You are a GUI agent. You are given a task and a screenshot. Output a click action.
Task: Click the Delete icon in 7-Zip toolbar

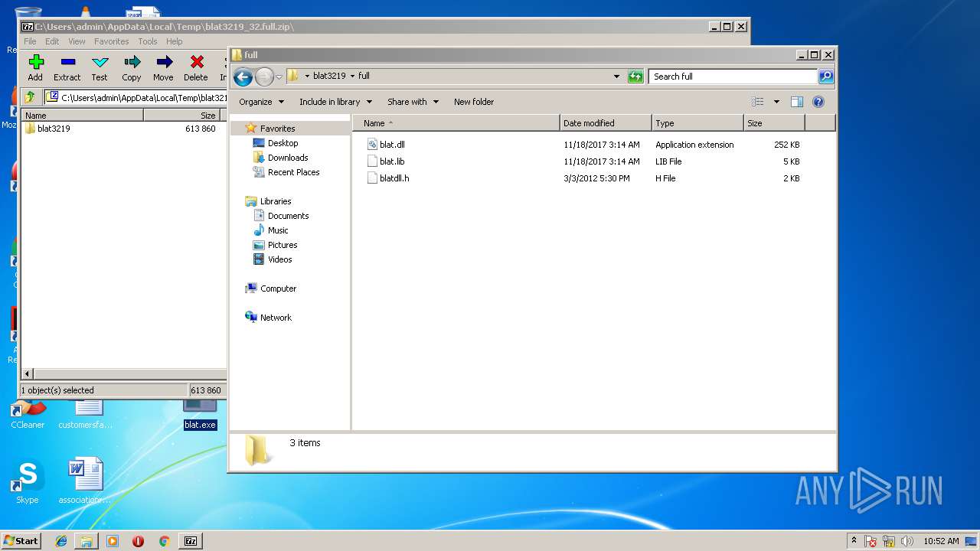pyautogui.click(x=196, y=68)
